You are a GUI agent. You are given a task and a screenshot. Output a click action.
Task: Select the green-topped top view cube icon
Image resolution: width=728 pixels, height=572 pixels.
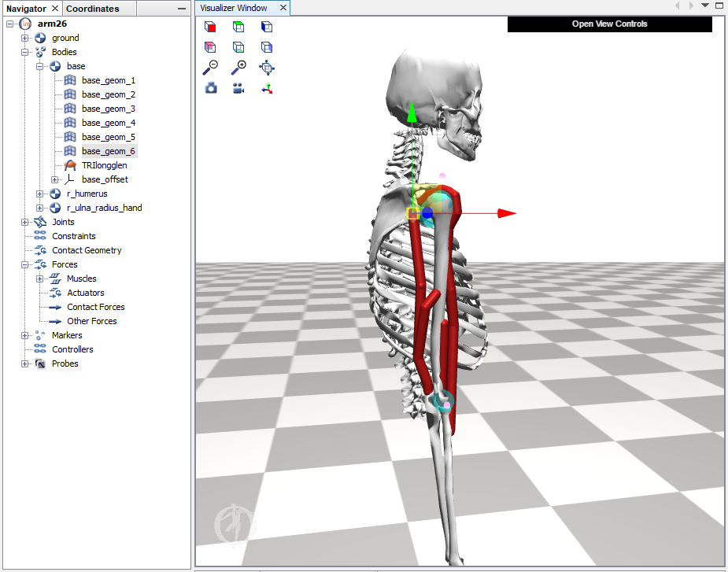[238, 26]
